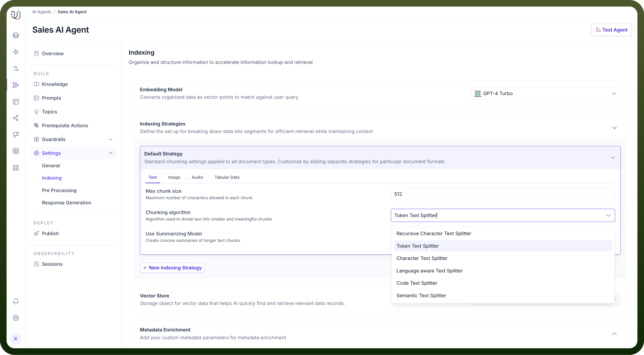Choose Recursive Character Text Splitter option
Screen dimensions: 644x355
click(503, 233)
